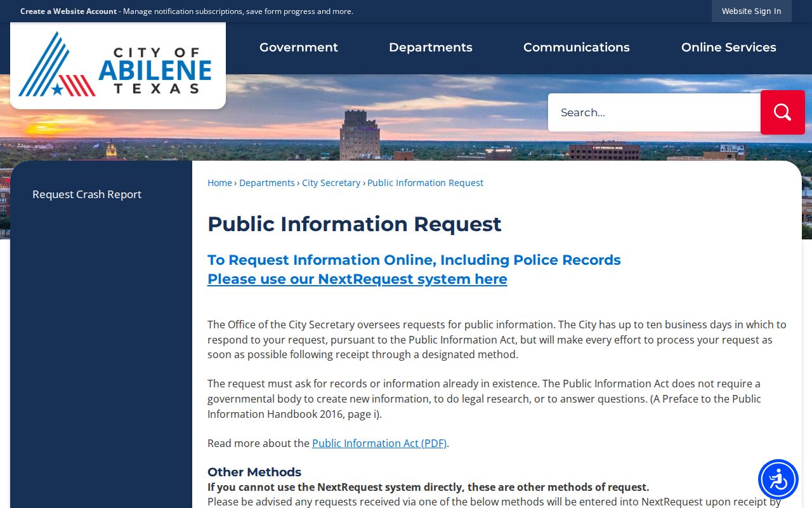
Task: Click the City of Abilene Texas logo
Action: click(118, 65)
